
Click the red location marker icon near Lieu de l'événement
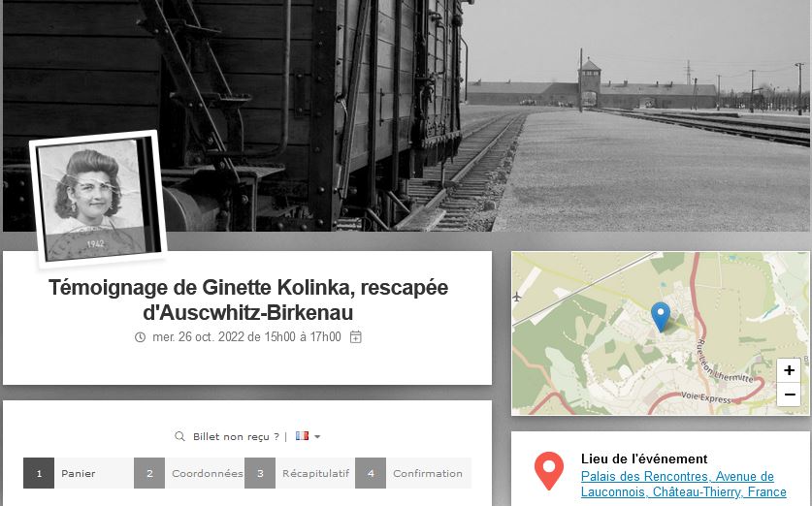click(x=549, y=470)
